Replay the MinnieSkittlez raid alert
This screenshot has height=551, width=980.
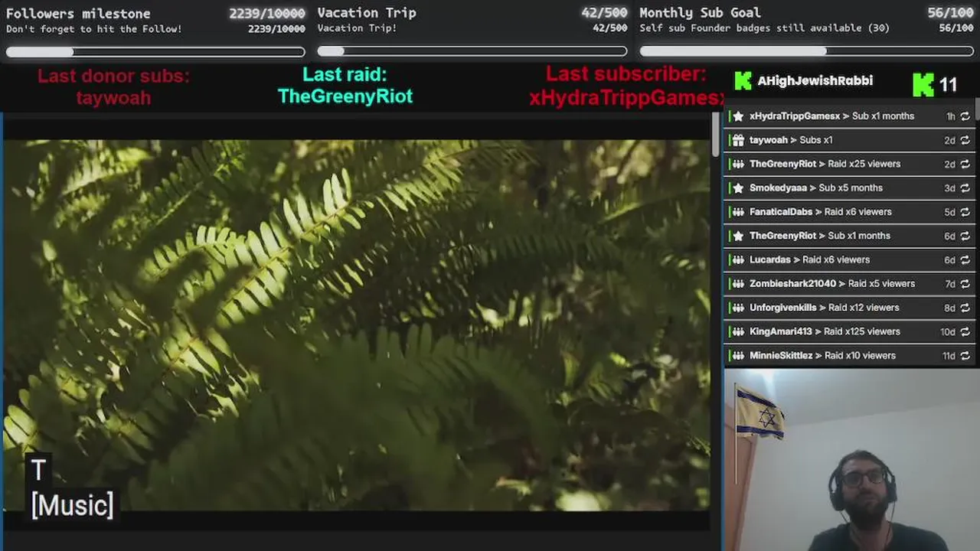(x=965, y=355)
